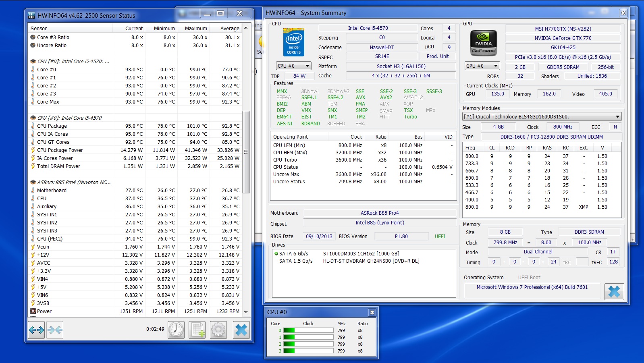Select the ST1000DM003 drive entry

pyautogui.click(x=363, y=254)
